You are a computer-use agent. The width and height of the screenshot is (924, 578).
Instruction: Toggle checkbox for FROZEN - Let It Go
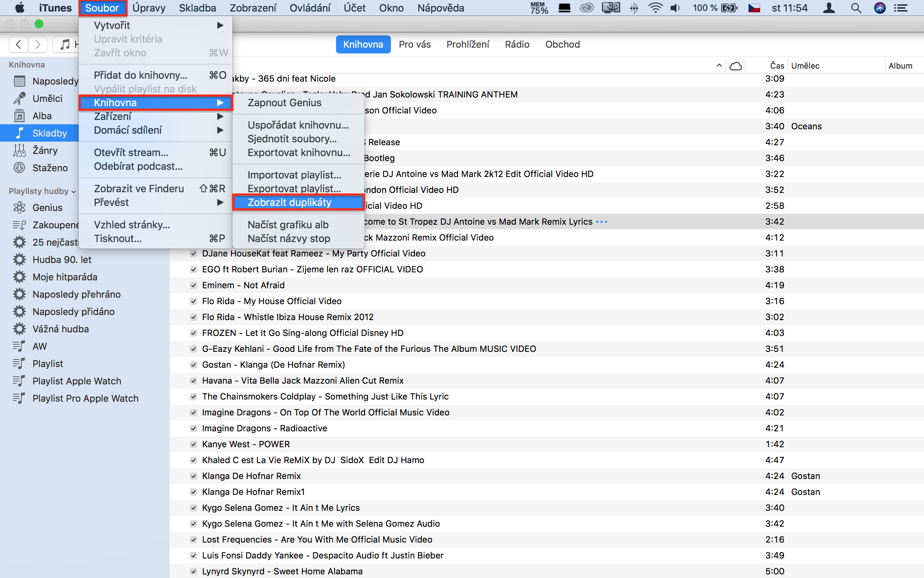pyautogui.click(x=193, y=333)
